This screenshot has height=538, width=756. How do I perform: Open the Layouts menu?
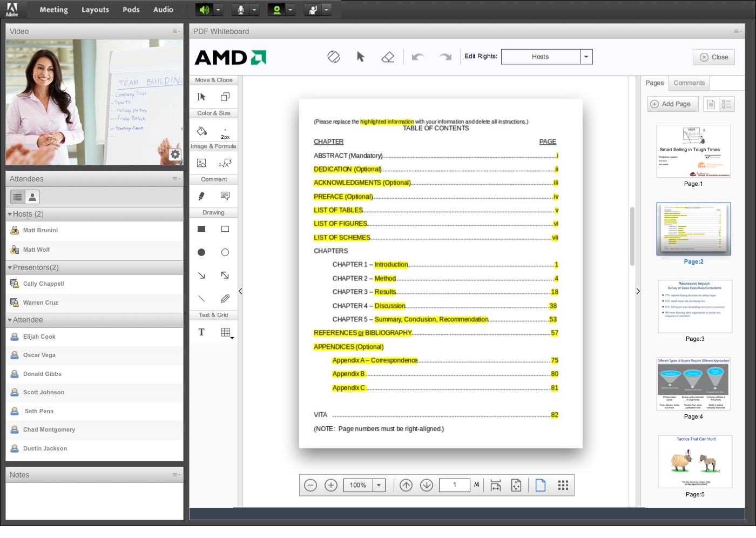[x=95, y=10]
